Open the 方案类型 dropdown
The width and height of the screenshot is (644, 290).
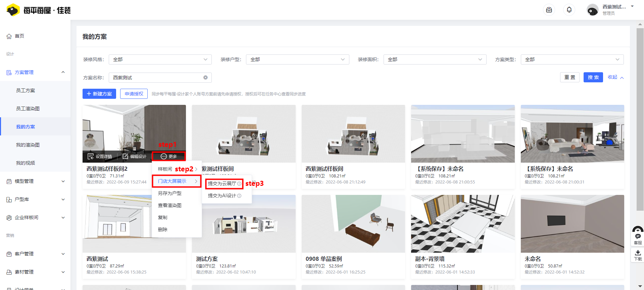572,59
